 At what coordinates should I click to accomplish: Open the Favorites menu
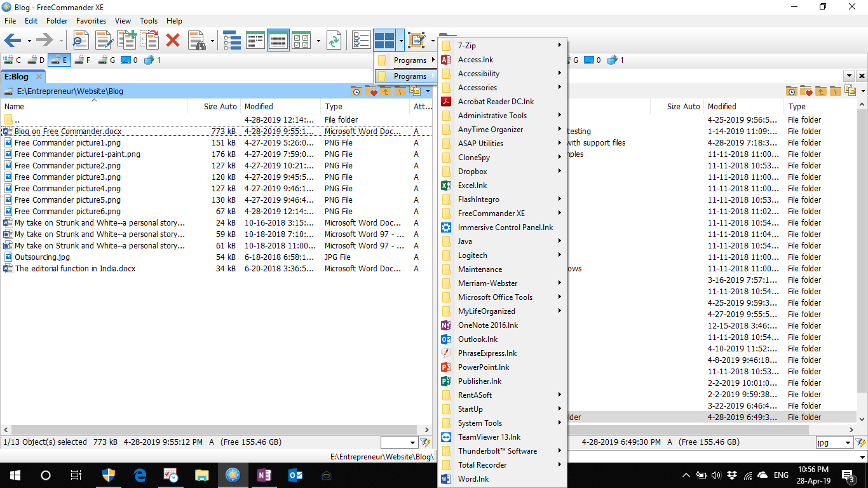pos(91,21)
